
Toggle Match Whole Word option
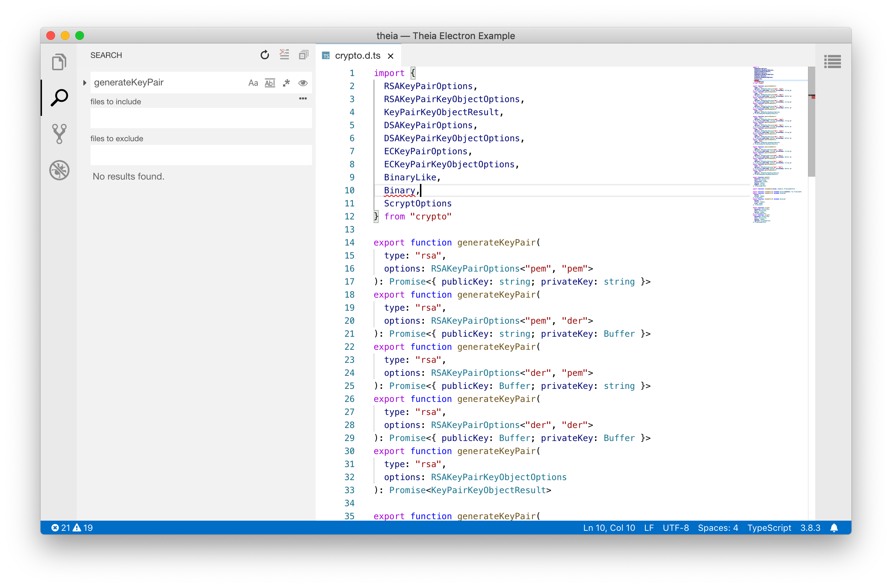click(270, 83)
